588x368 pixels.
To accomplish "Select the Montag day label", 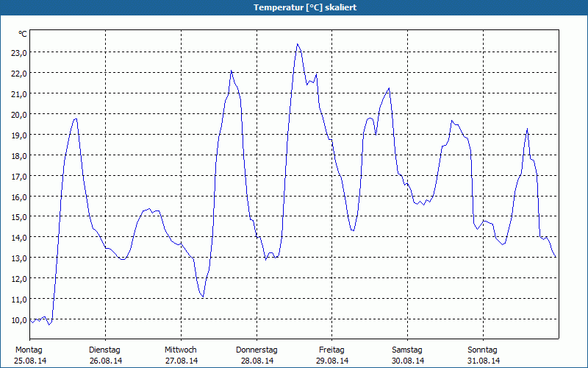I will click(x=29, y=350).
